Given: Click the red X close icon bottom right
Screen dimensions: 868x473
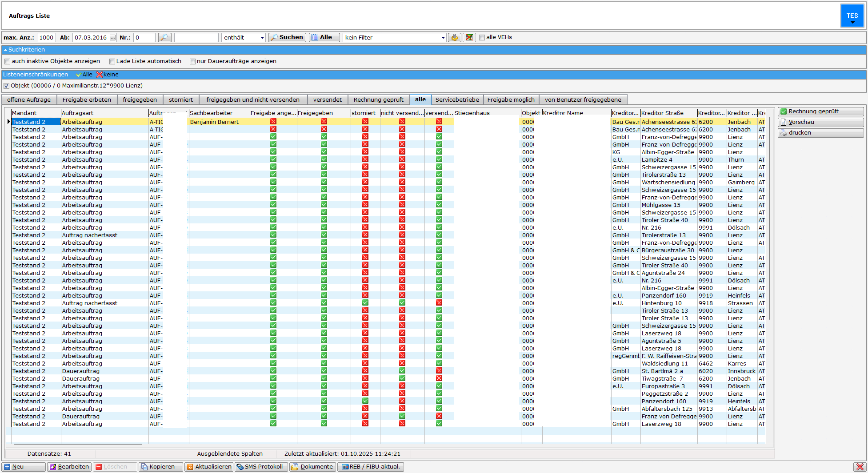Looking at the screenshot, I should pyautogui.click(x=860, y=467).
